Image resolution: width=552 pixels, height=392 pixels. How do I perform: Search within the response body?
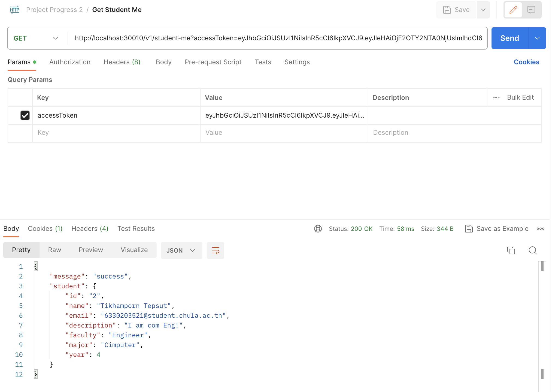pos(533,250)
